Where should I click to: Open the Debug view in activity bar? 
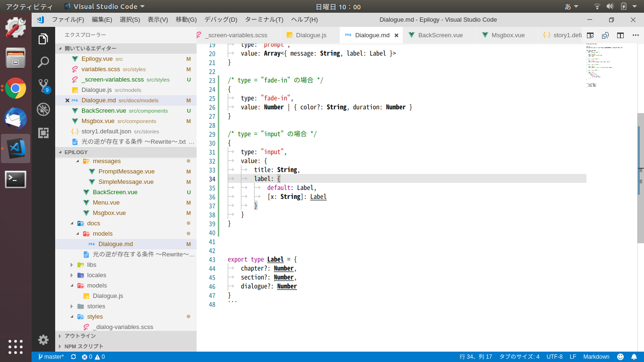coord(43,109)
